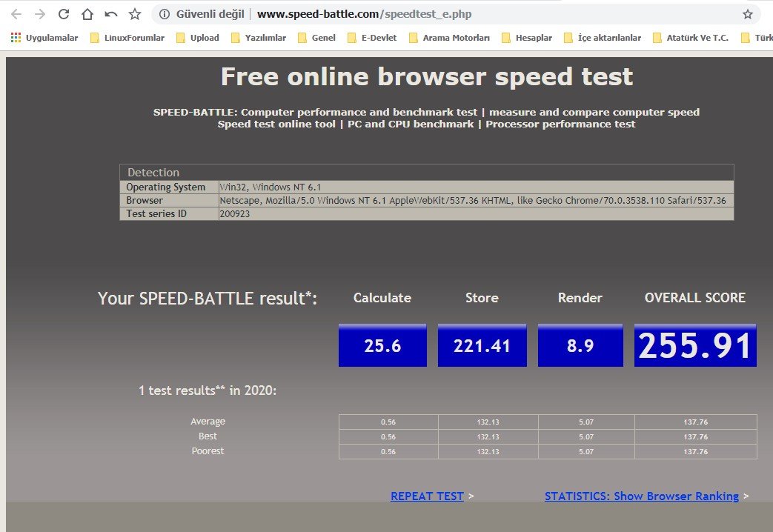Click the 'Test series ID' row label
773x532 pixels.
coord(156,213)
